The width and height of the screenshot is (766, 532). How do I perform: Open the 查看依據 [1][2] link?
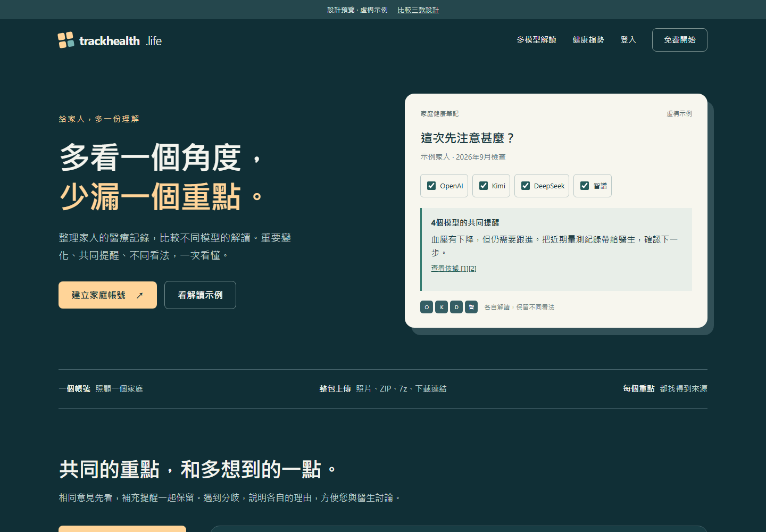tap(454, 269)
